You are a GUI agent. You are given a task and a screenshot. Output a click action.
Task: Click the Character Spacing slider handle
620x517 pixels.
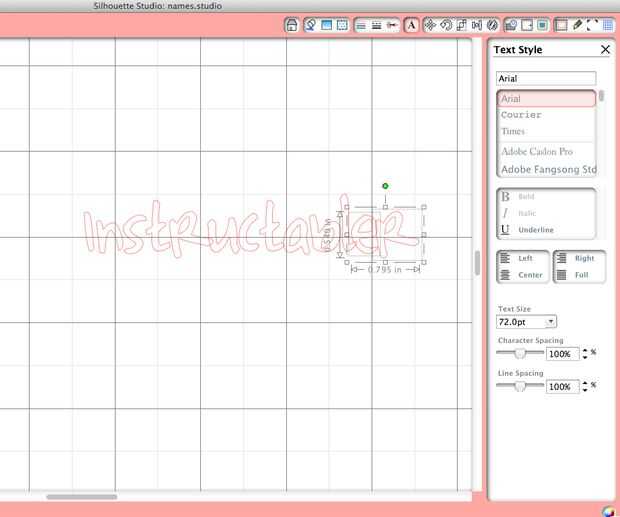click(x=520, y=353)
